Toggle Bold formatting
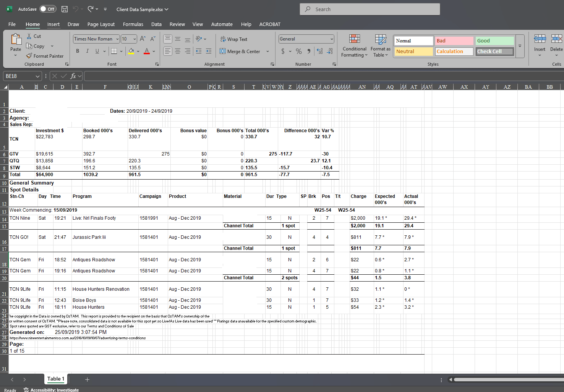This screenshot has width=564, height=392. [78, 51]
